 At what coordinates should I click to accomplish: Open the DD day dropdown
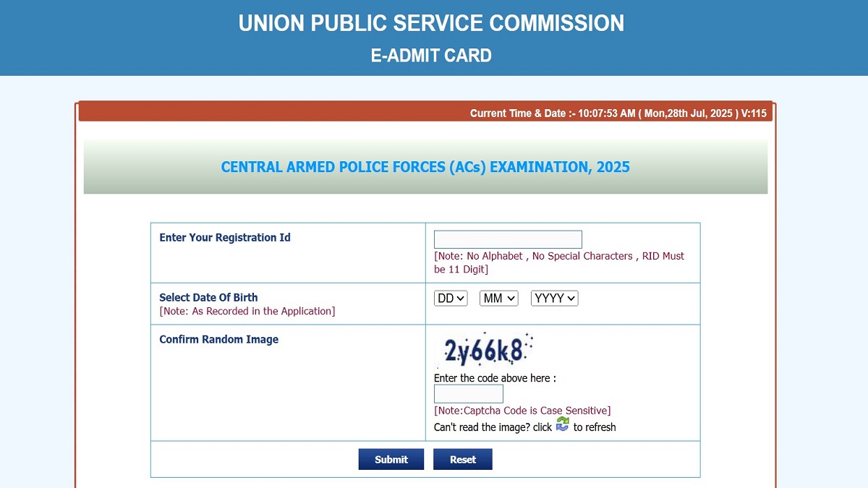tap(451, 298)
